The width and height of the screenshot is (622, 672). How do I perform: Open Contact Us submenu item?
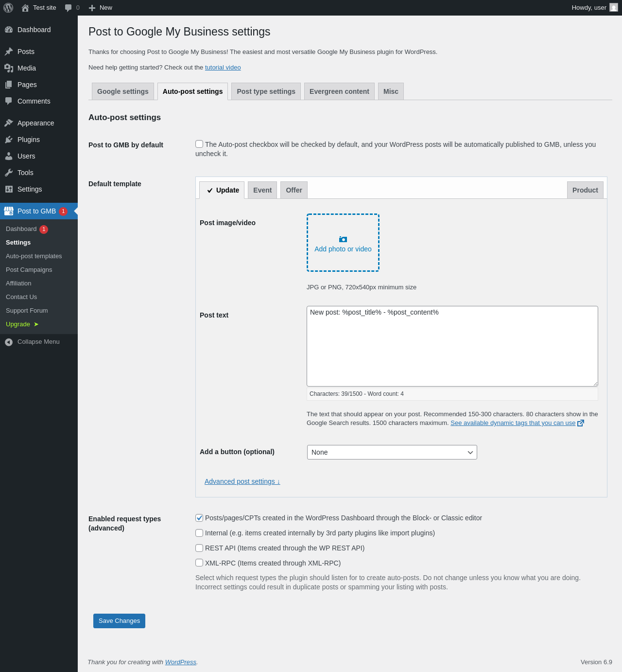tap(21, 297)
